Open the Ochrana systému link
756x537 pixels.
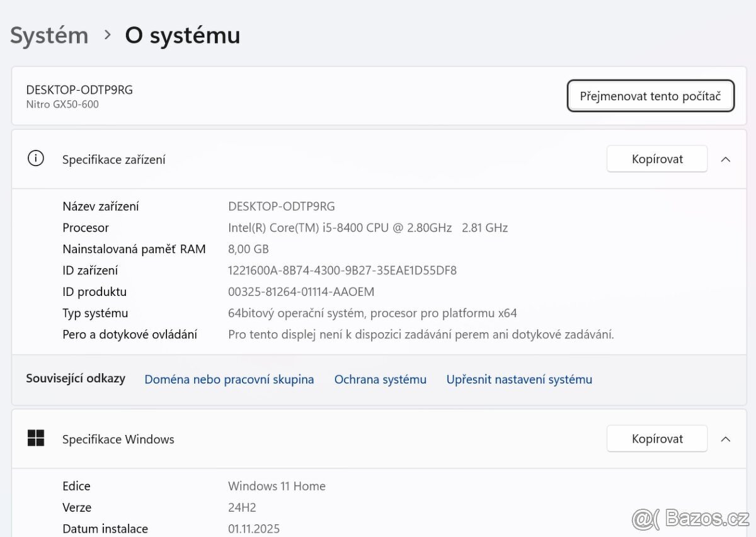[381, 379]
